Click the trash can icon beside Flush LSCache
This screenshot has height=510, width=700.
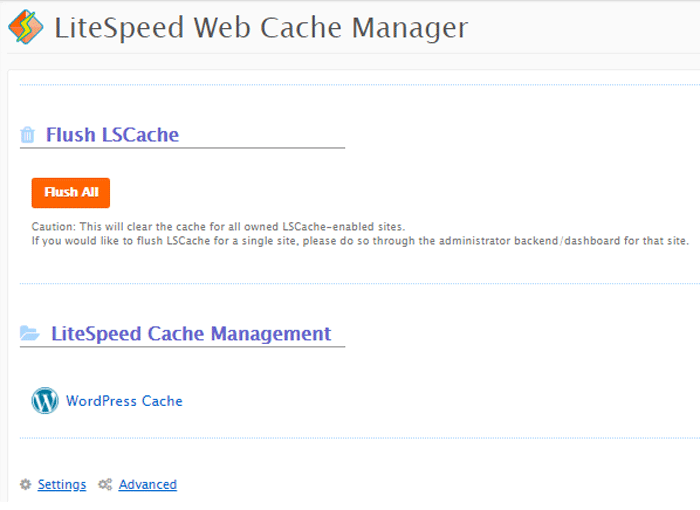27,134
